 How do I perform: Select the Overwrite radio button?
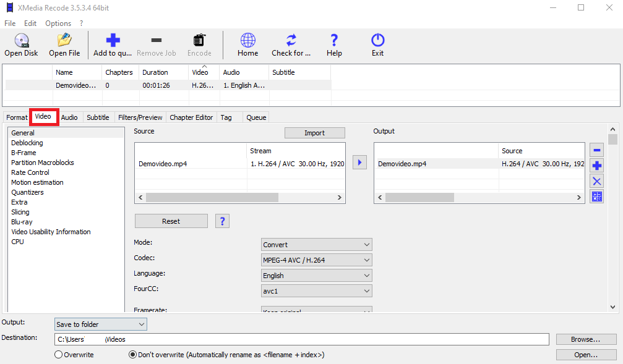tap(59, 355)
